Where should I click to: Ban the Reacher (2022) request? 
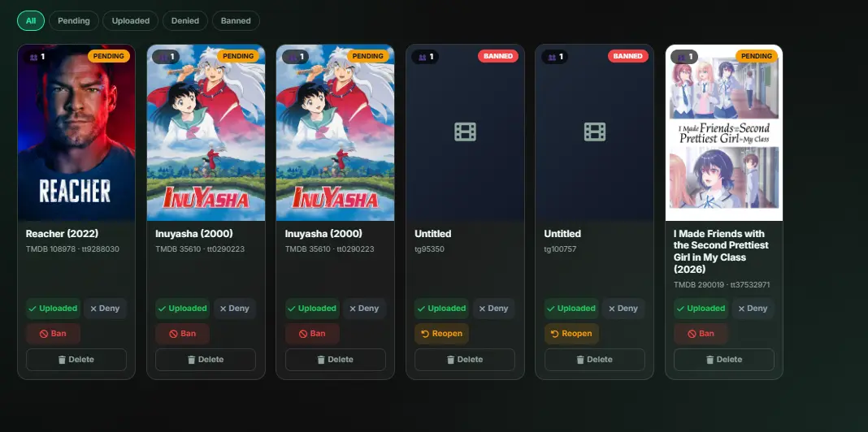53,334
